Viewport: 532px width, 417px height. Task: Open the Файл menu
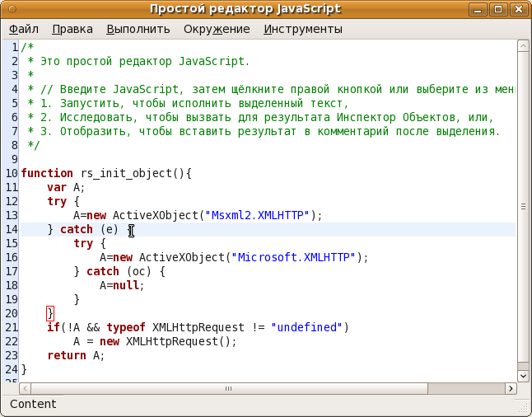(x=24, y=29)
